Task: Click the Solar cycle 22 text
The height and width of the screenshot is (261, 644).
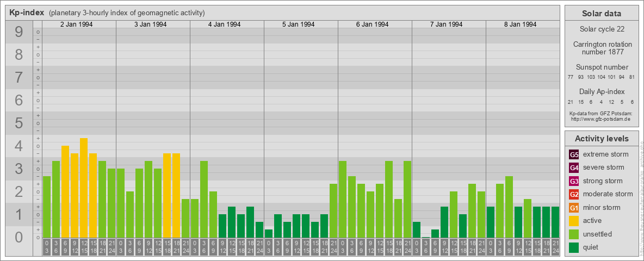Action: tap(602, 29)
